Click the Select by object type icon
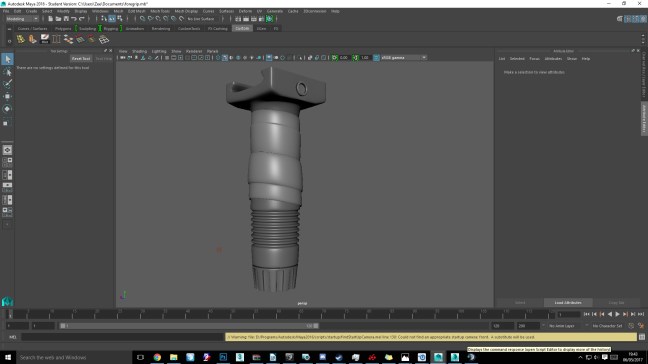This screenshot has width=648, height=364. [112, 19]
